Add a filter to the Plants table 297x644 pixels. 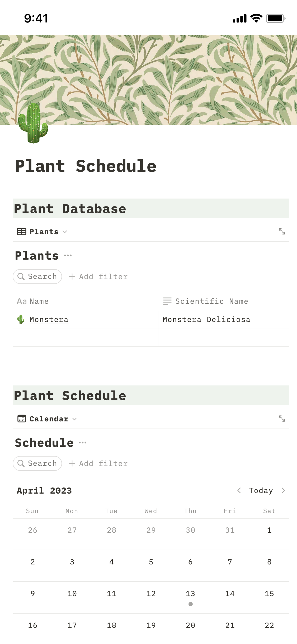pyautogui.click(x=98, y=276)
